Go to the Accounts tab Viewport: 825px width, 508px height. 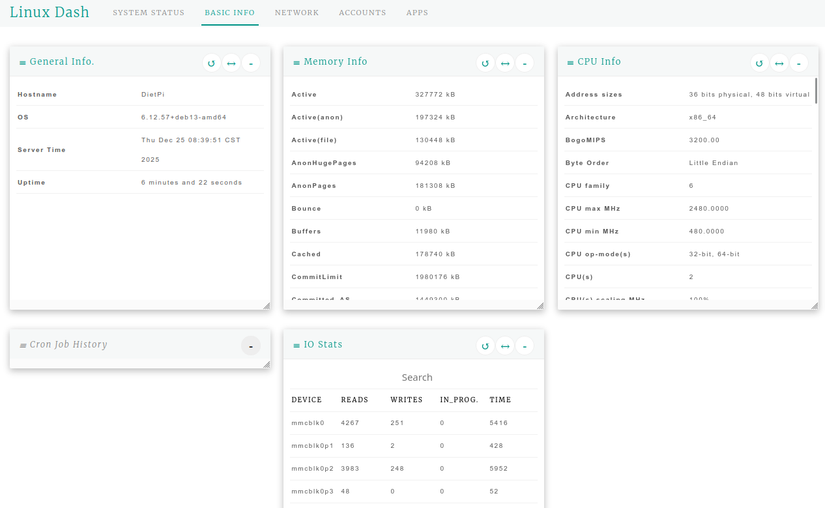coord(362,13)
